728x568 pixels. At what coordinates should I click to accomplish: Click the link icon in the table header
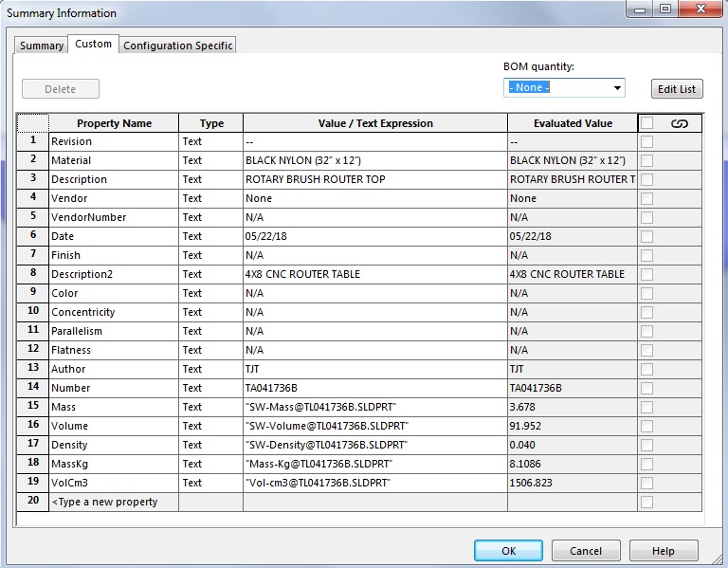680,123
